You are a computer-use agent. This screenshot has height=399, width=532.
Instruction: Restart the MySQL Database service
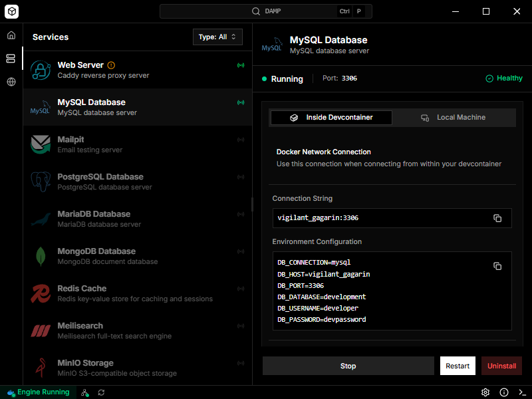click(458, 366)
